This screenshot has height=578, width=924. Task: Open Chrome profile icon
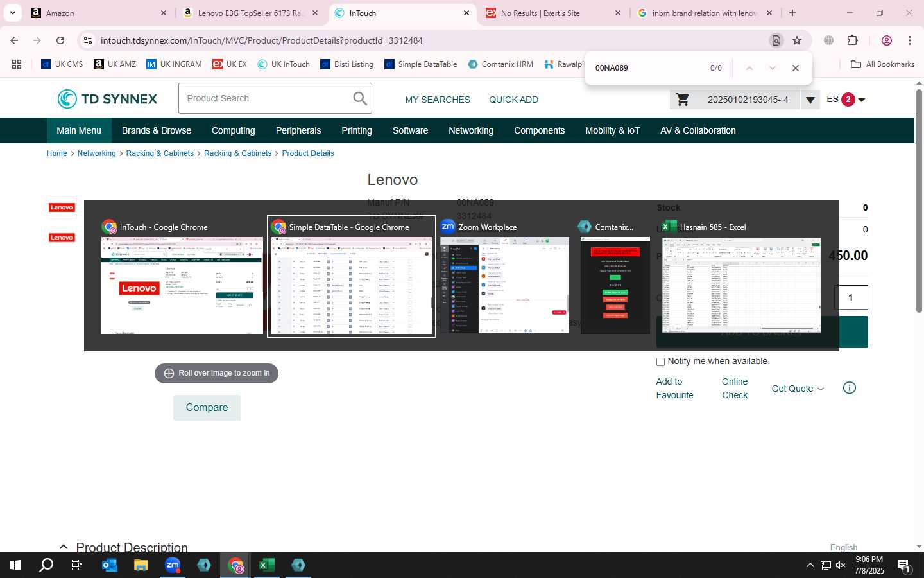pyautogui.click(x=887, y=40)
